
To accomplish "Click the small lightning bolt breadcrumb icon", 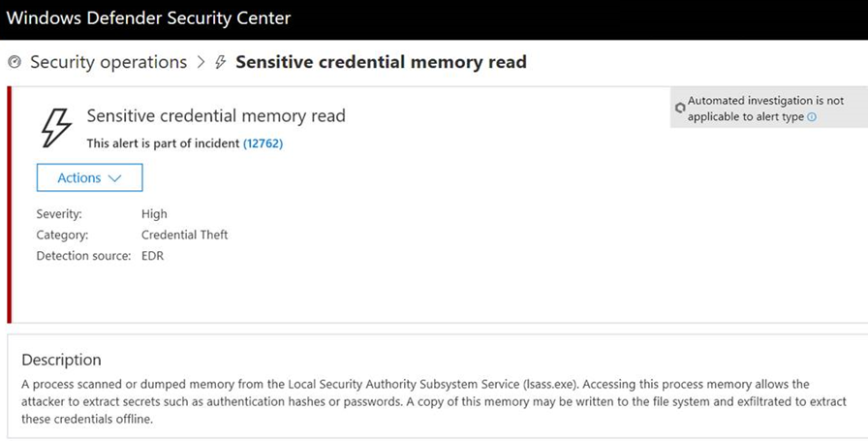I will [221, 63].
